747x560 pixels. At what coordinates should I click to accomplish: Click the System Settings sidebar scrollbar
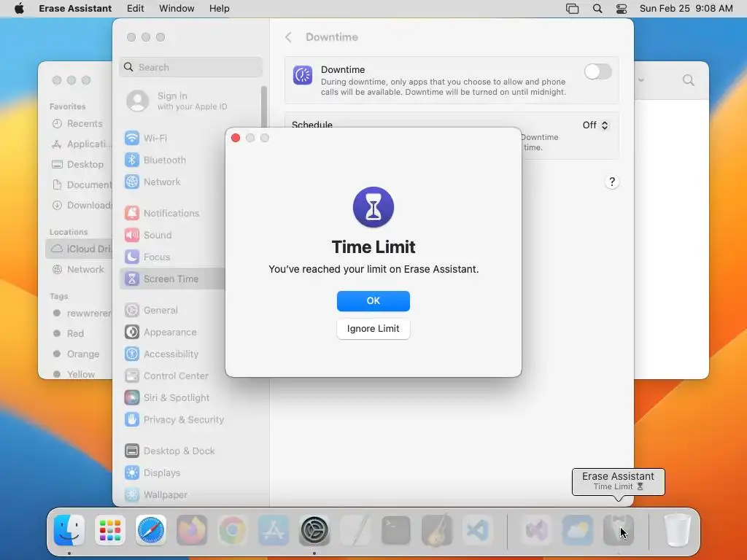(263, 107)
